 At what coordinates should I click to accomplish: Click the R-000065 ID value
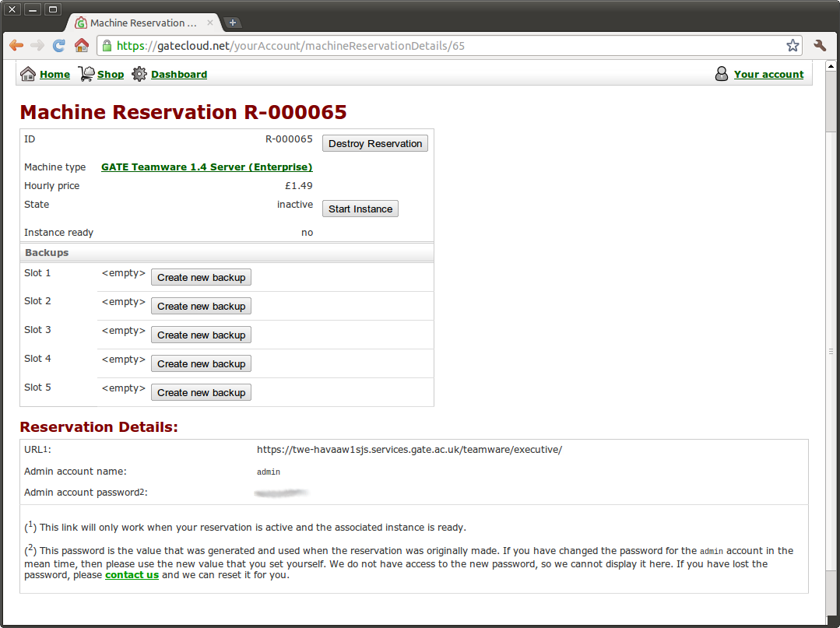click(290, 139)
